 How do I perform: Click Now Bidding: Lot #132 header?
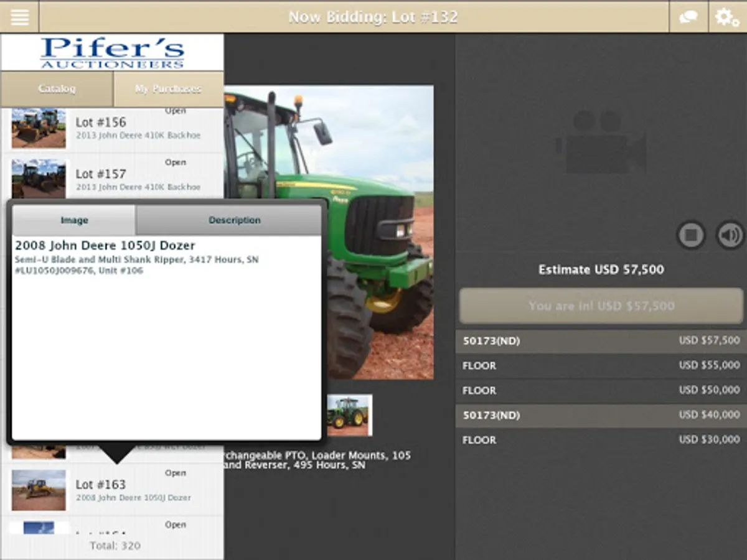[x=374, y=17]
